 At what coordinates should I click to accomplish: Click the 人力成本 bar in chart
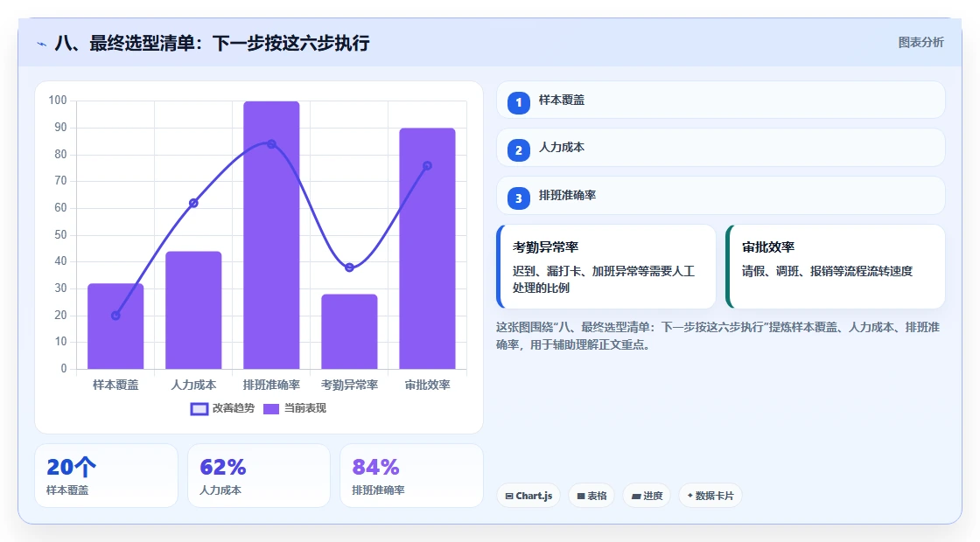193,310
